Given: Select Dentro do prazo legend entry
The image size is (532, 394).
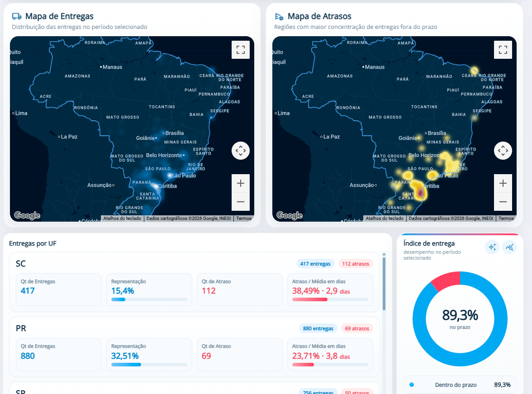Looking at the screenshot, I should point(460,385).
